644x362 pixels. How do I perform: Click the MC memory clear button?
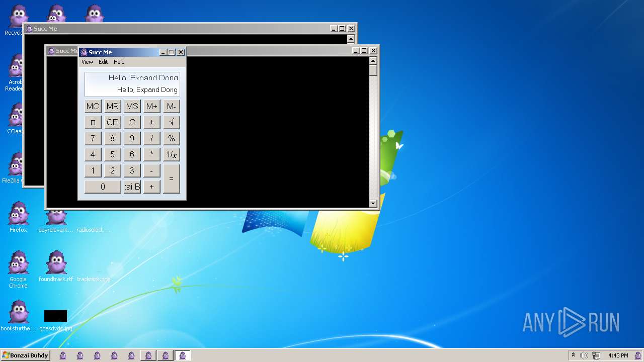coord(93,106)
